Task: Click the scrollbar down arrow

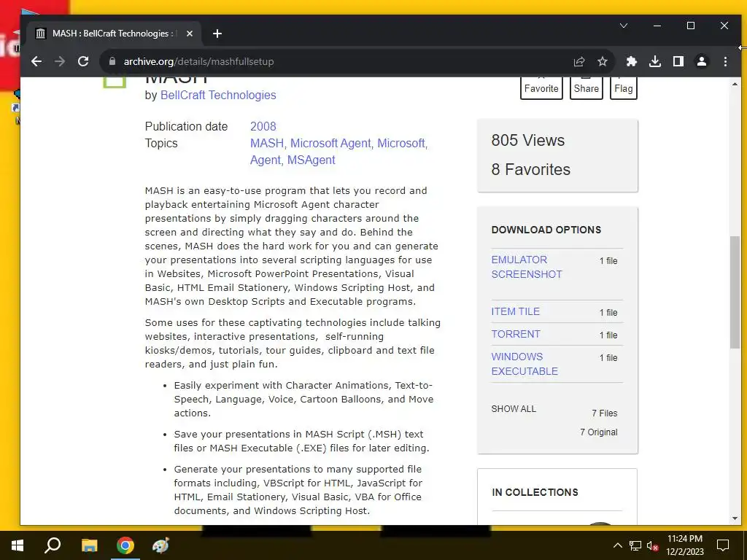Action: (x=734, y=518)
